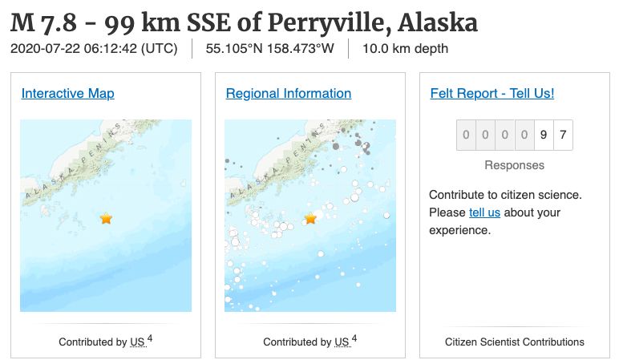This screenshot has height=364, width=623.
Task: Click the Regional Information map thumbnail
Action: [310, 216]
